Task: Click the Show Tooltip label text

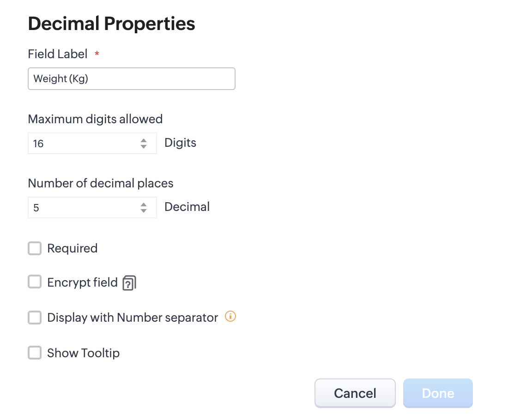Action: [x=84, y=353]
